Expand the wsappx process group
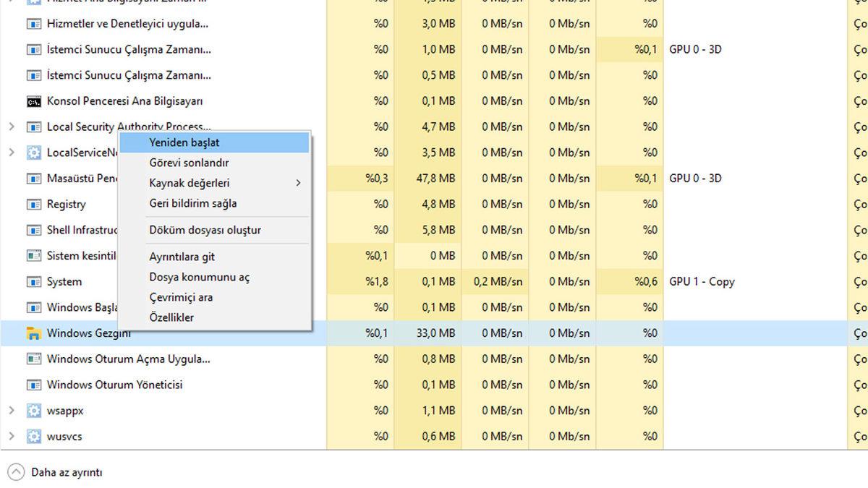868x488 pixels. 10,411
